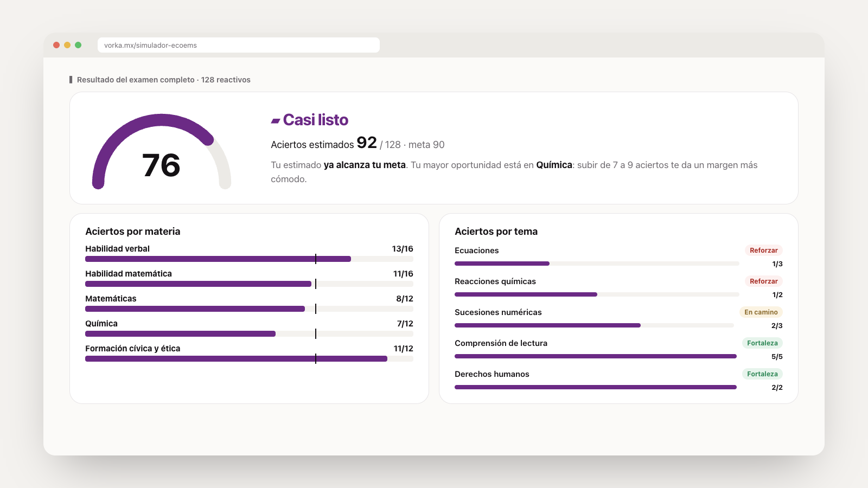Click the Fortaleza badge for Derechos humanos
The width and height of the screenshot is (868, 488).
click(762, 374)
